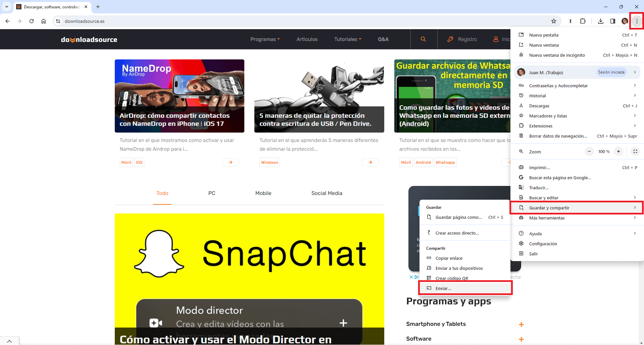Select Guardar página como option
Screen dimensions: 644x345
click(465, 217)
